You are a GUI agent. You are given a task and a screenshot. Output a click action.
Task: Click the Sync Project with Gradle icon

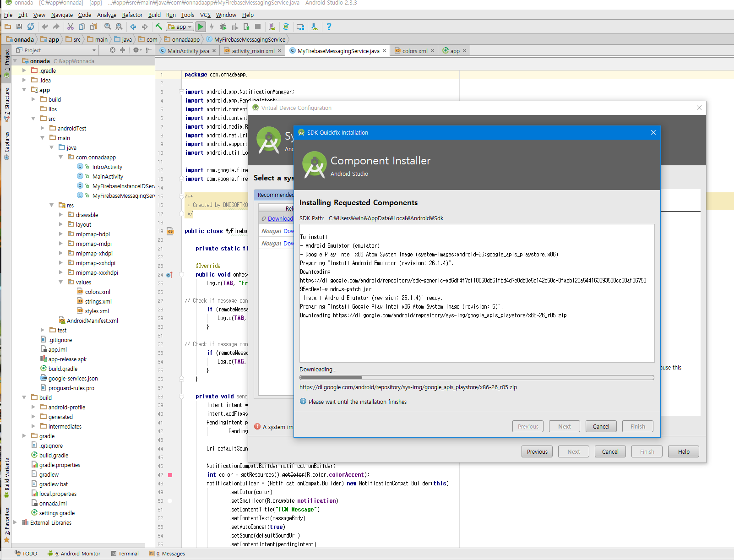(x=286, y=27)
